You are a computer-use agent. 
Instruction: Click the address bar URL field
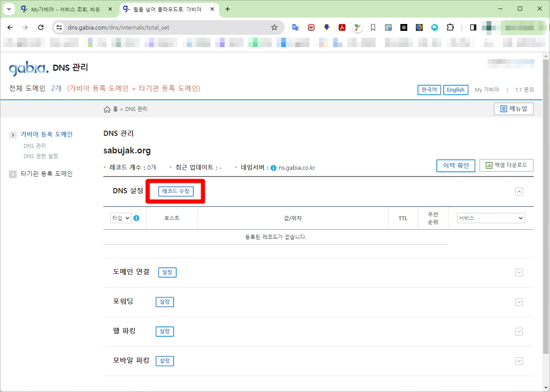(x=167, y=27)
